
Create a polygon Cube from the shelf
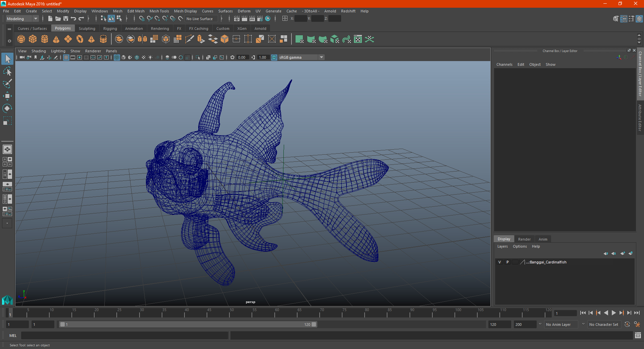coord(33,39)
